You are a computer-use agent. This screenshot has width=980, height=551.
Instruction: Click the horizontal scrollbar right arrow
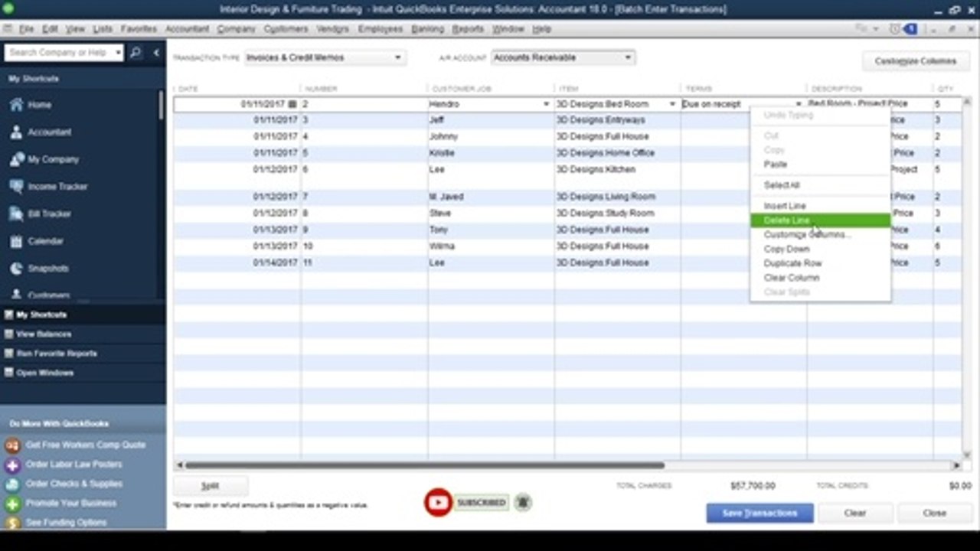956,465
